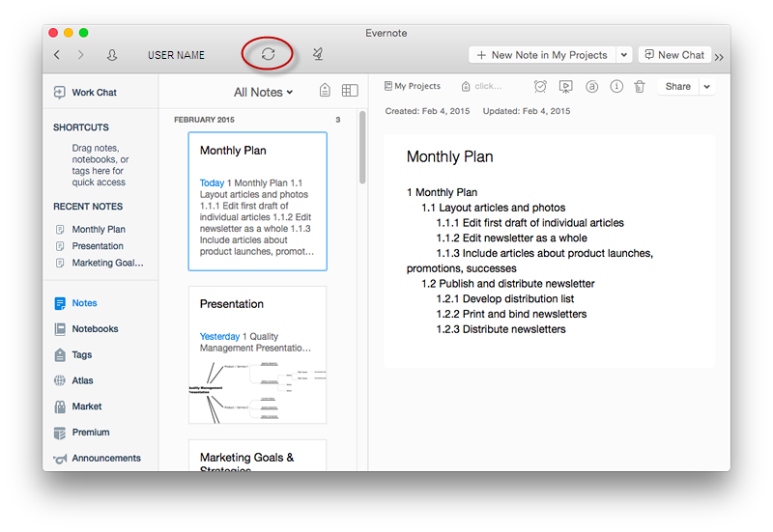Click the satellite activity feed icon
Screen dimensions: 773x532
pyautogui.click(x=318, y=54)
